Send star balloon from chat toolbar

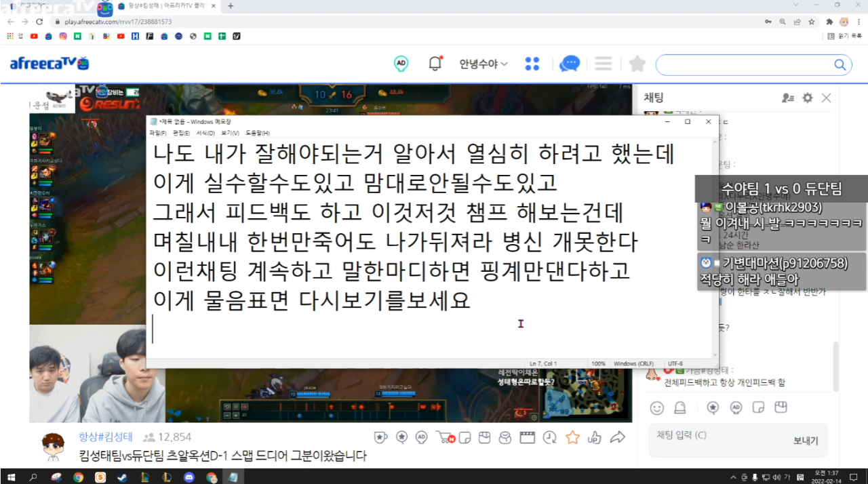(713, 407)
